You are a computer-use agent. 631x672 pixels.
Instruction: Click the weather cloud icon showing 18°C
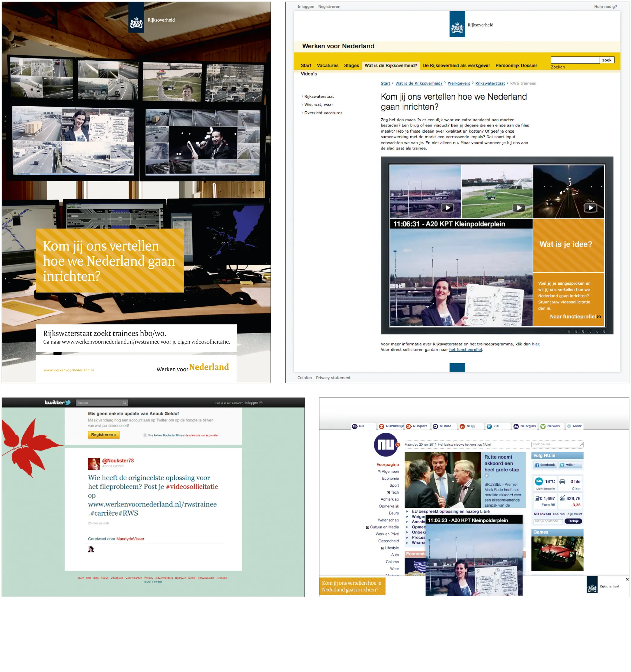tap(539, 481)
